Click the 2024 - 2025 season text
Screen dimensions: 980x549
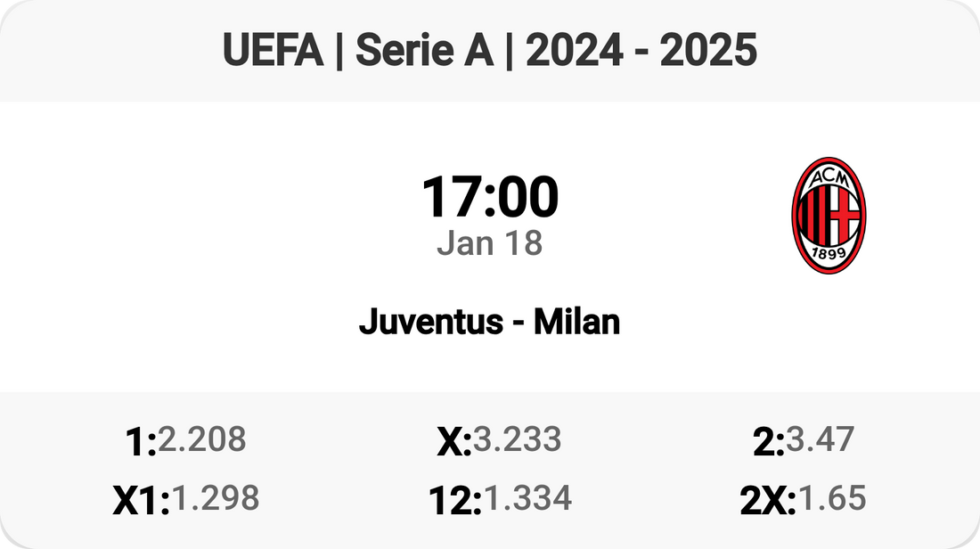click(x=641, y=52)
